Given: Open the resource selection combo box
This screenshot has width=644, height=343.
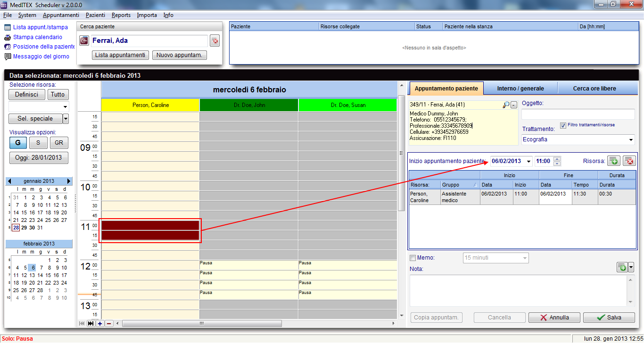Looking at the screenshot, I should click(39, 106).
